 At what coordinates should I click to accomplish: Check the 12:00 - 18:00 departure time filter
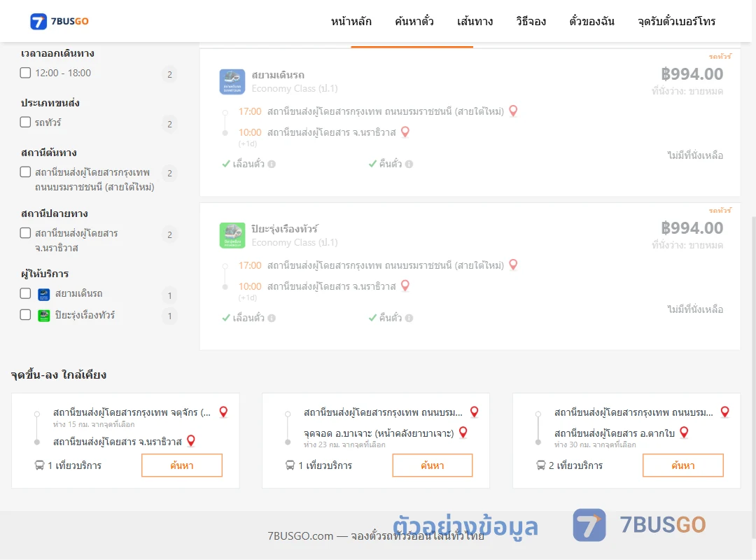tap(26, 73)
